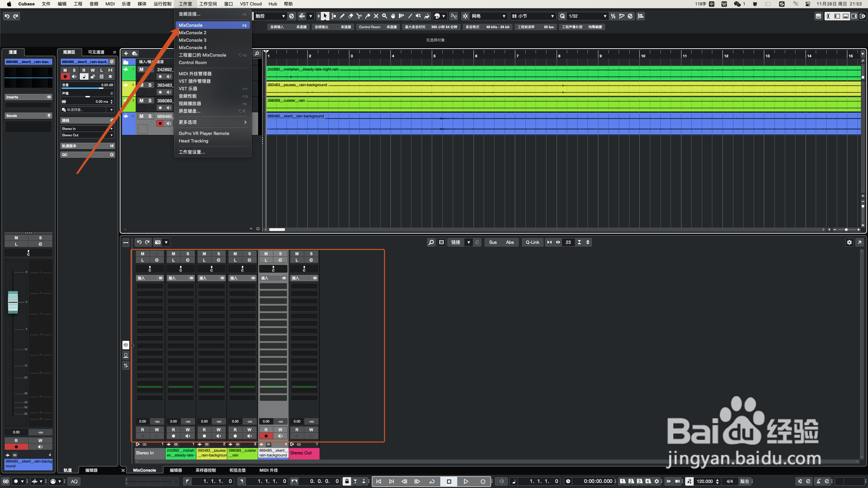Solo track 393483 in track list
This screenshot has height=488, width=868.
(x=150, y=85)
